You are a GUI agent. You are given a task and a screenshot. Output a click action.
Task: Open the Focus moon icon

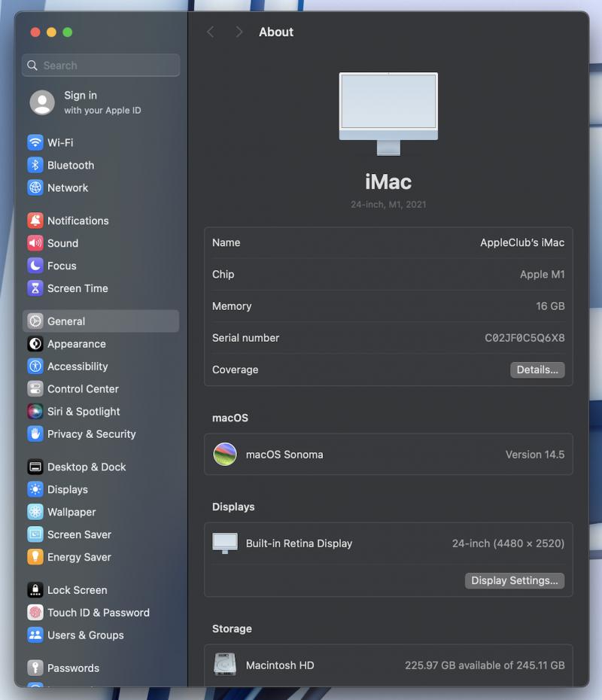[35, 266]
